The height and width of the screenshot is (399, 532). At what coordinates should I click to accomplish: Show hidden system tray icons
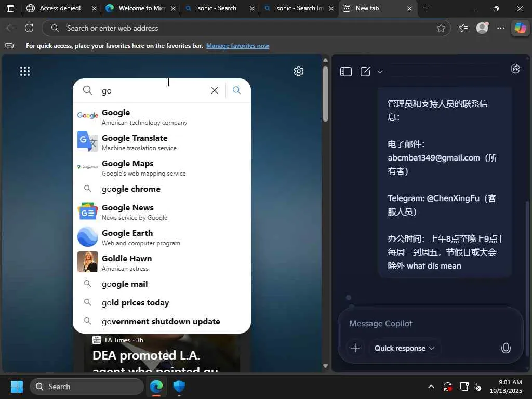tap(431, 387)
